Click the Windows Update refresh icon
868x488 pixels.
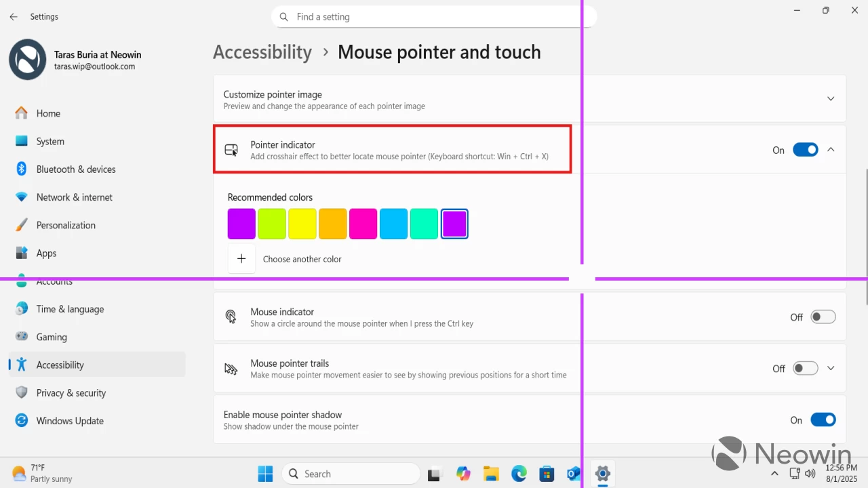click(x=22, y=420)
